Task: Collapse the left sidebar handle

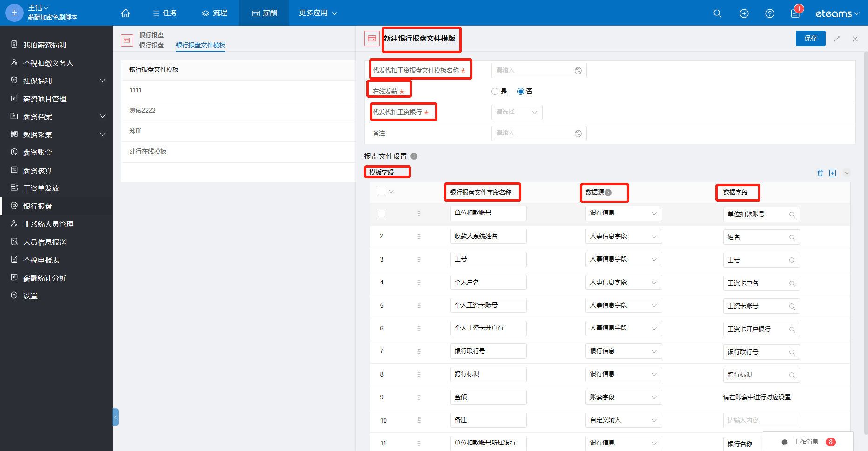Action: click(115, 417)
